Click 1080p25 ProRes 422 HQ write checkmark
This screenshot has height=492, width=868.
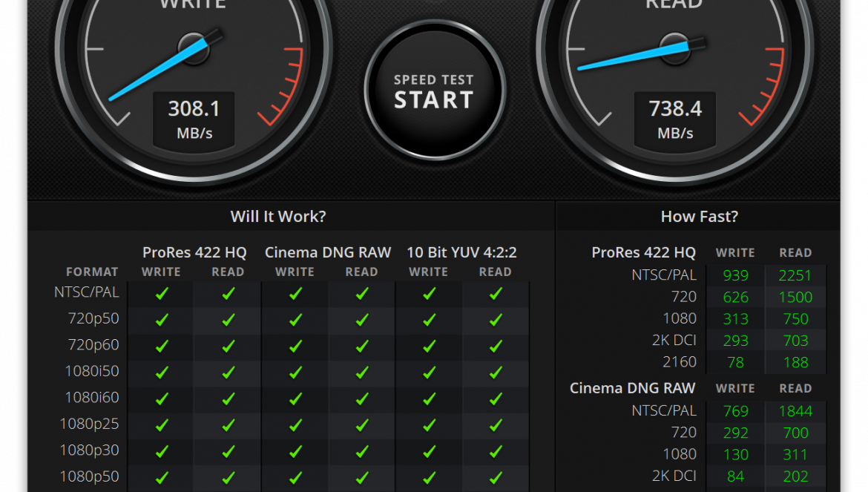[x=162, y=426]
